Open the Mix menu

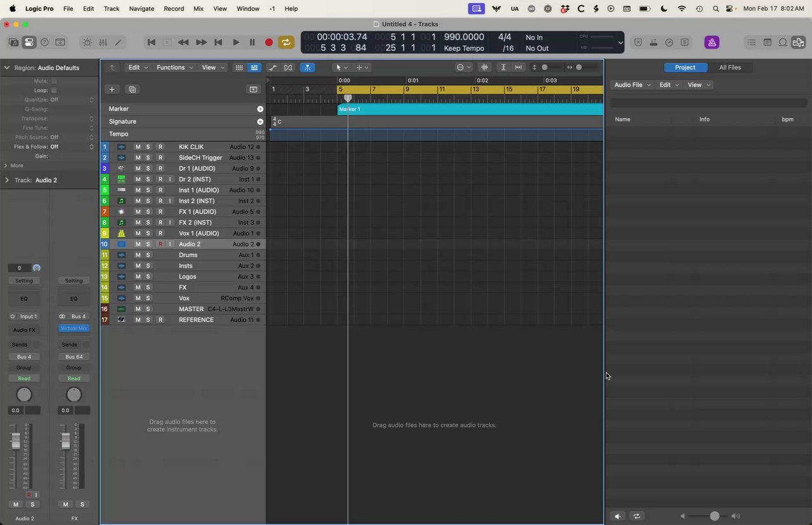199,9
